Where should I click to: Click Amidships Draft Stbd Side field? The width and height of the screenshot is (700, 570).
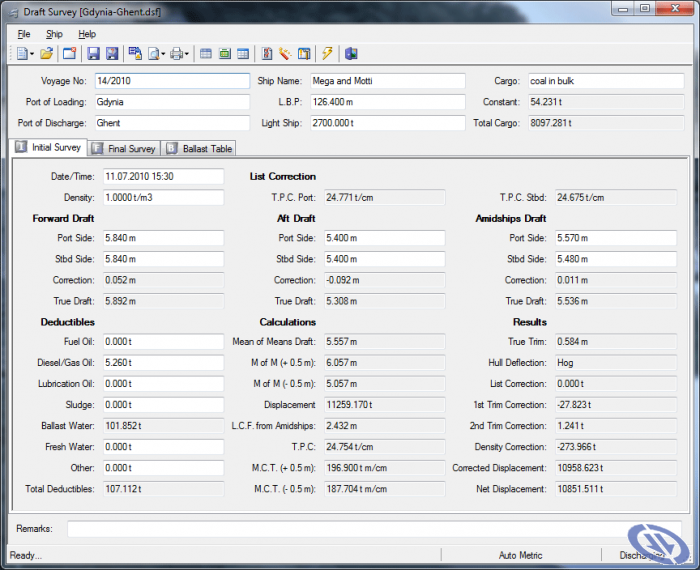(616, 259)
